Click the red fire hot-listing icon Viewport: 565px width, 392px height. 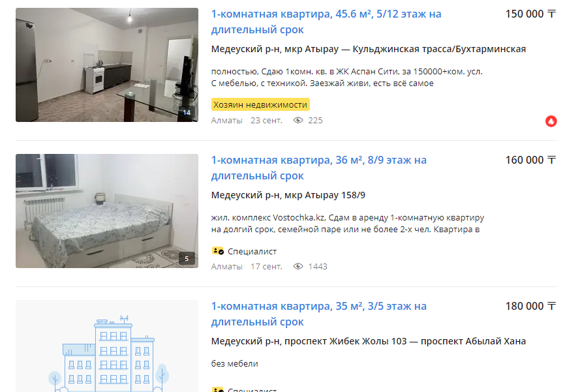(x=551, y=121)
